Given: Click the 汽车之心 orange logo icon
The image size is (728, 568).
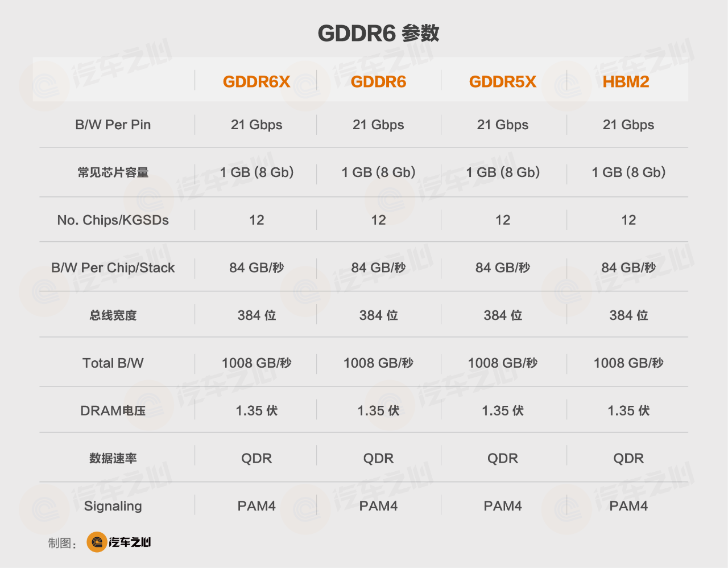Looking at the screenshot, I should point(97,542).
